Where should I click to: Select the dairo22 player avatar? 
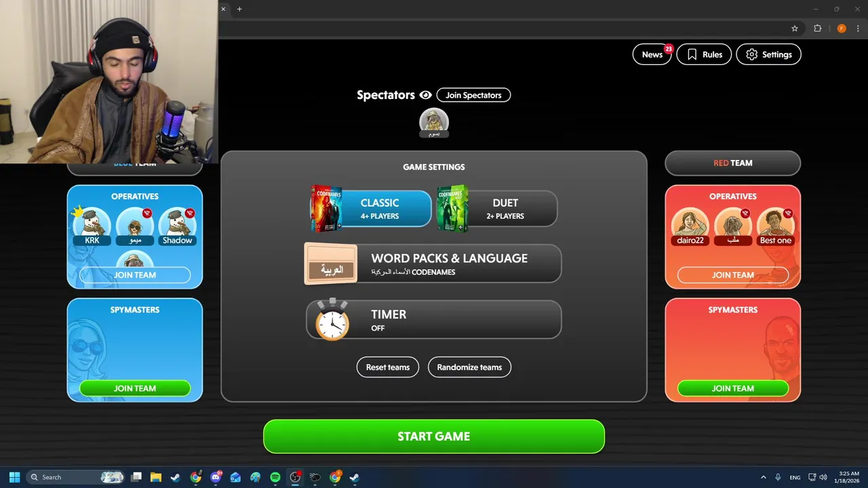690,226
